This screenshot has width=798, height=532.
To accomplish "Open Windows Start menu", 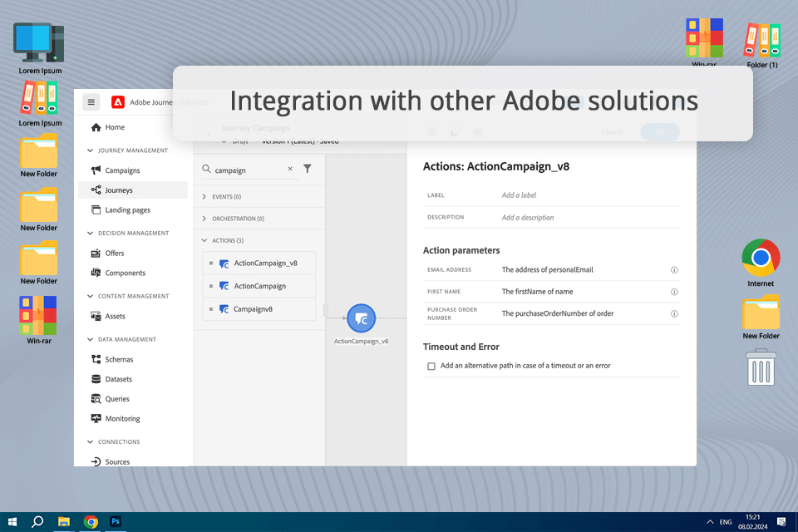I will 12,522.
